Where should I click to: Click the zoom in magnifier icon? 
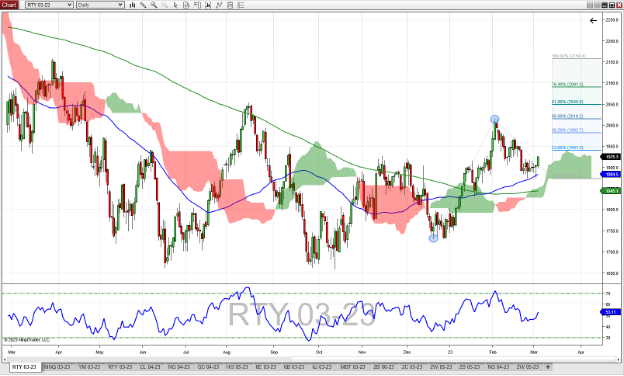[x=154, y=5]
